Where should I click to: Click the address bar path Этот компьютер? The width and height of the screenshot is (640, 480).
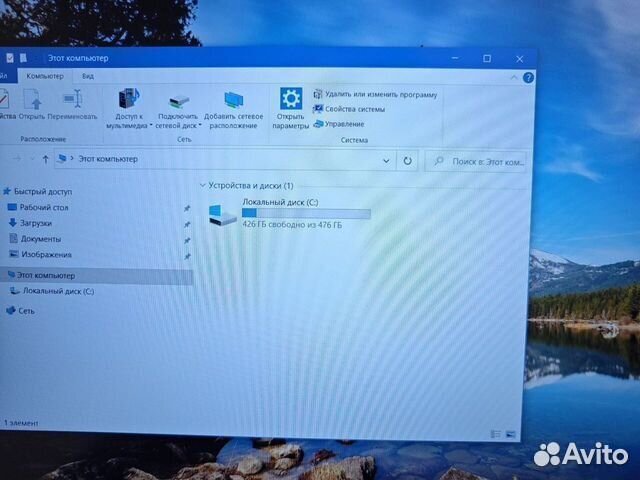(108, 159)
